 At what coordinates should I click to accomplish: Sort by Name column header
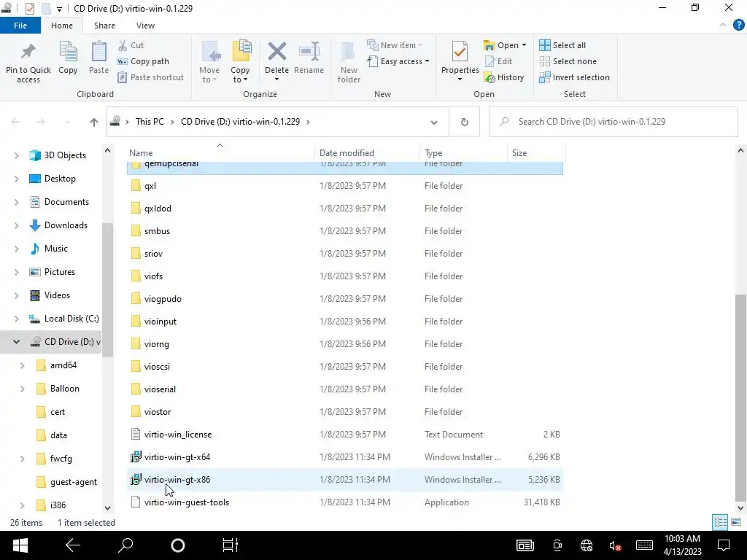(220, 153)
